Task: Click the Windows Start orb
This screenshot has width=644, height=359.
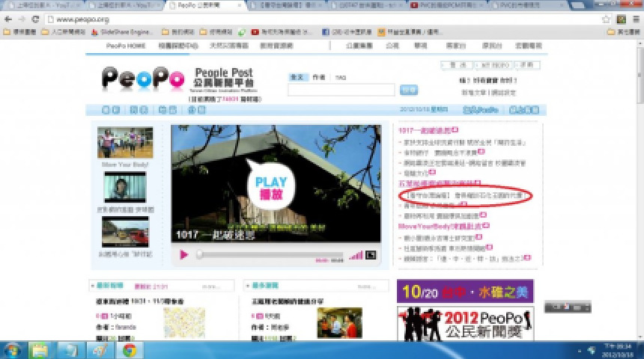Action: (x=13, y=349)
